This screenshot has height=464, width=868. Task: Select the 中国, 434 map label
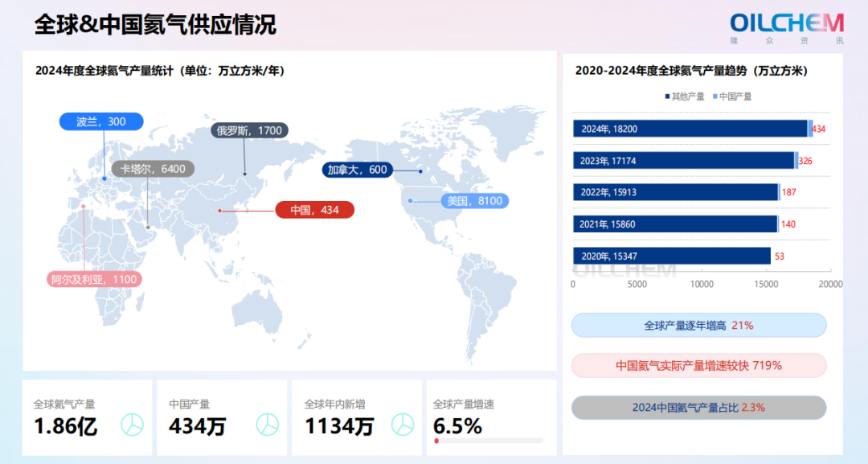314,210
